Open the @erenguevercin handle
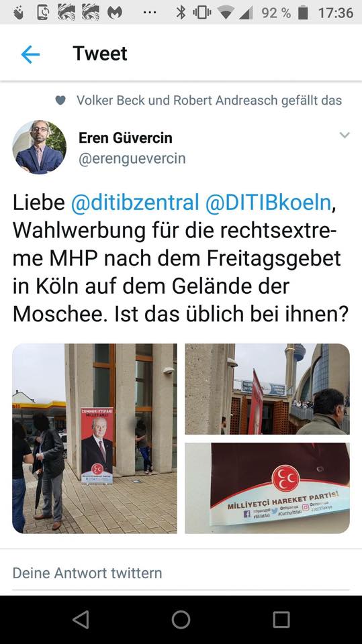The height and width of the screenshot is (644, 362). 132,158
